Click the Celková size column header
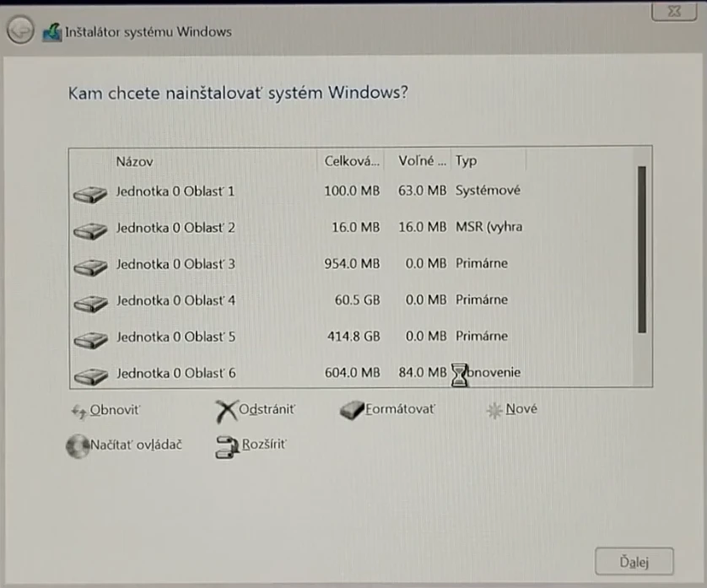Image resolution: width=707 pixels, height=588 pixels. tap(352, 161)
